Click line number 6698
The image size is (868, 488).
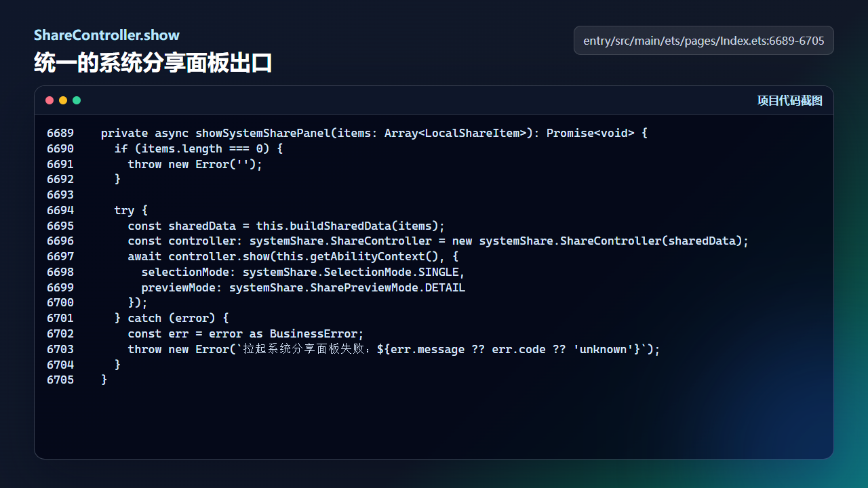pyautogui.click(x=60, y=272)
